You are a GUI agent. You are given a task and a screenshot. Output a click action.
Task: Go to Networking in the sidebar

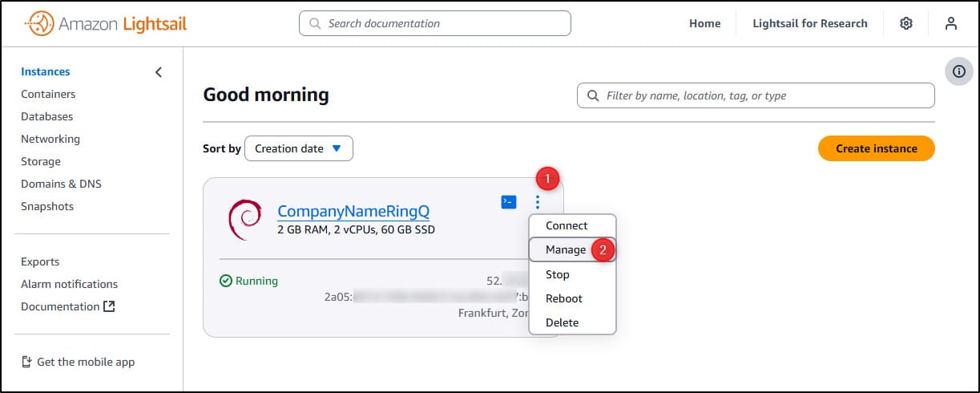[x=50, y=139]
